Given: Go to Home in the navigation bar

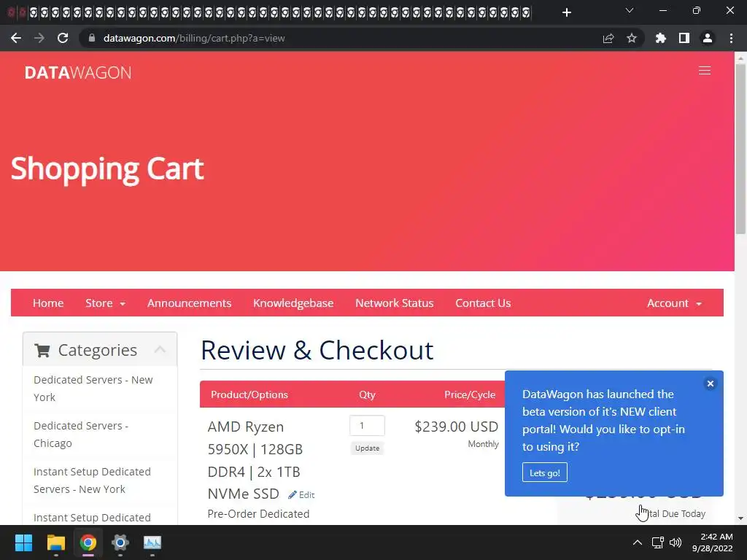Looking at the screenshot, I should pyautogui.click(x=48, y=303).
